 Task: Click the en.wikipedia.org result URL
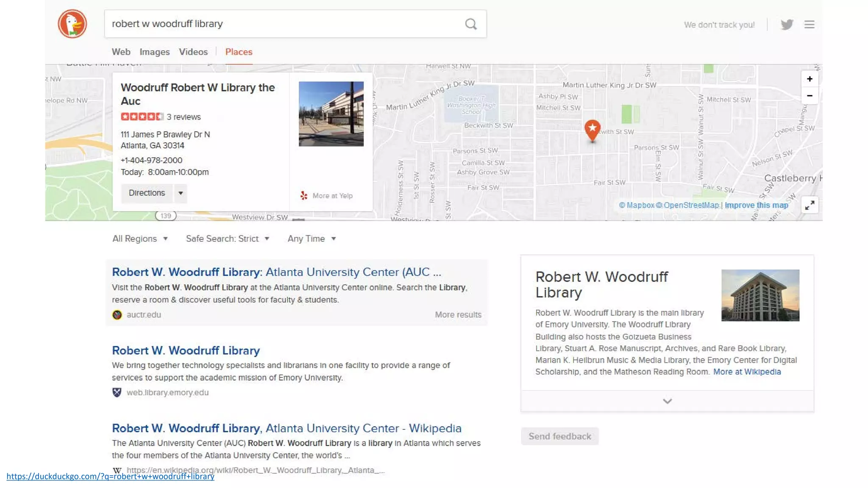pyautogui.click(x=256, y=470)
